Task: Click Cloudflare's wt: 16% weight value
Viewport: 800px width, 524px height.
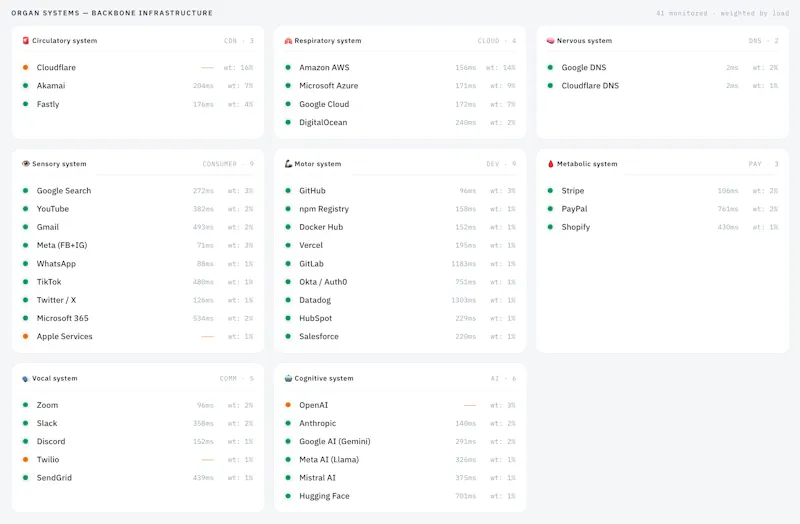Action: point(238,67)
